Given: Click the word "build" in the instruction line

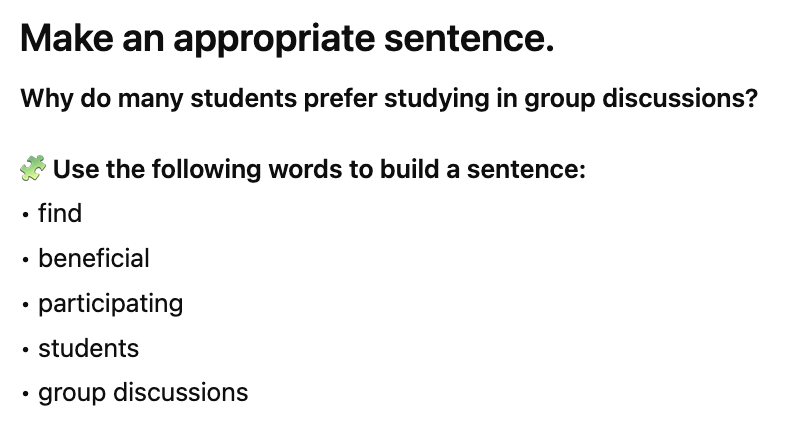Looking at the screenshot, I should point(409,168).
